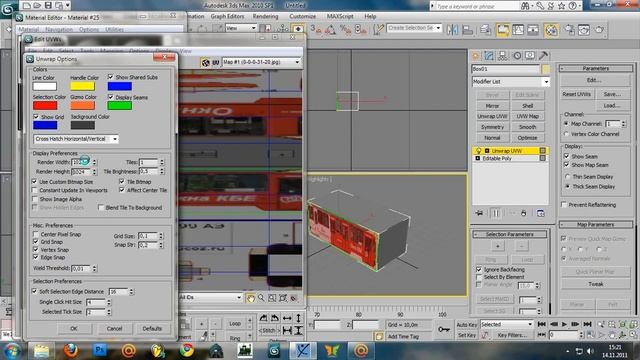
Task: Open Create Selection Set dropdown
Action: (x=414, y=28)
